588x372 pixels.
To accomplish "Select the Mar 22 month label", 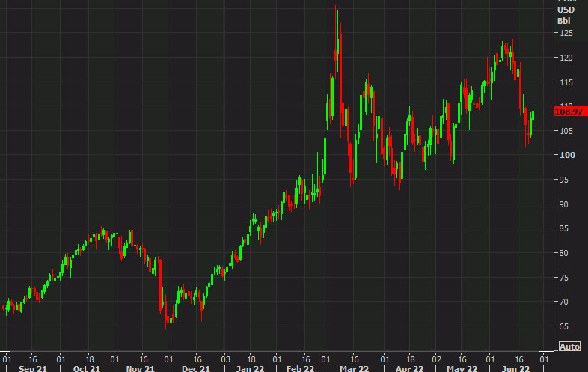I will (x=355, y=368).
